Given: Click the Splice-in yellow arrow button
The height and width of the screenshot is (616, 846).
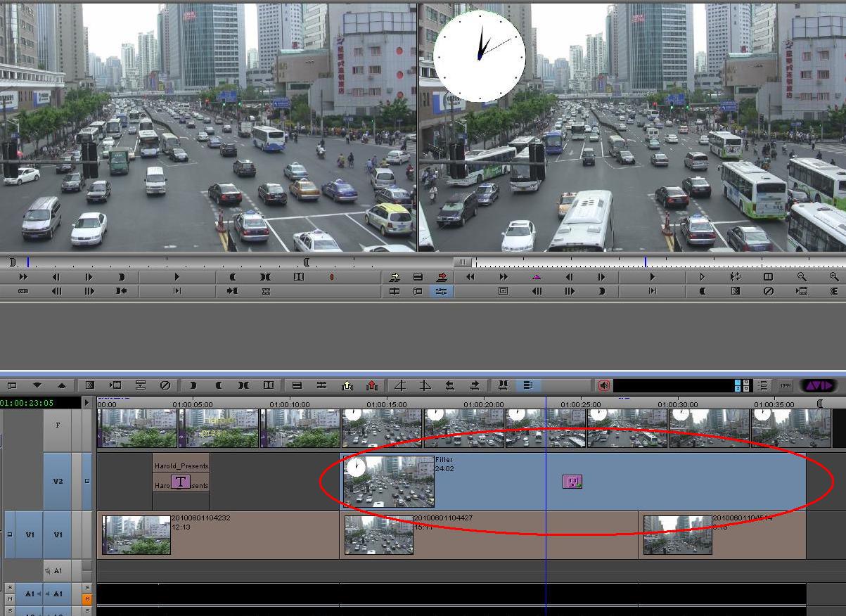Looking at the screenshot, I should (x=395, y=277).
